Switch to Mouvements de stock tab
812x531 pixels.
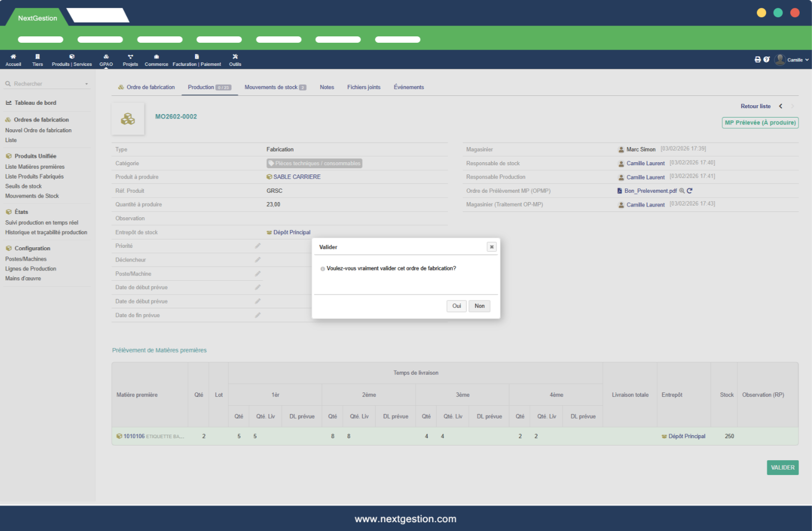click(275, 87)
